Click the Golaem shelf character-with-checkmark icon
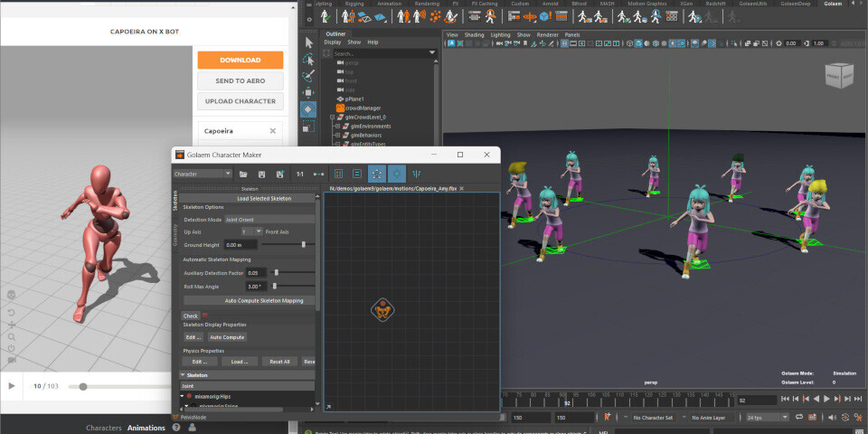The image size is (868, 434). pyautogui.click(x=325, y=16)
